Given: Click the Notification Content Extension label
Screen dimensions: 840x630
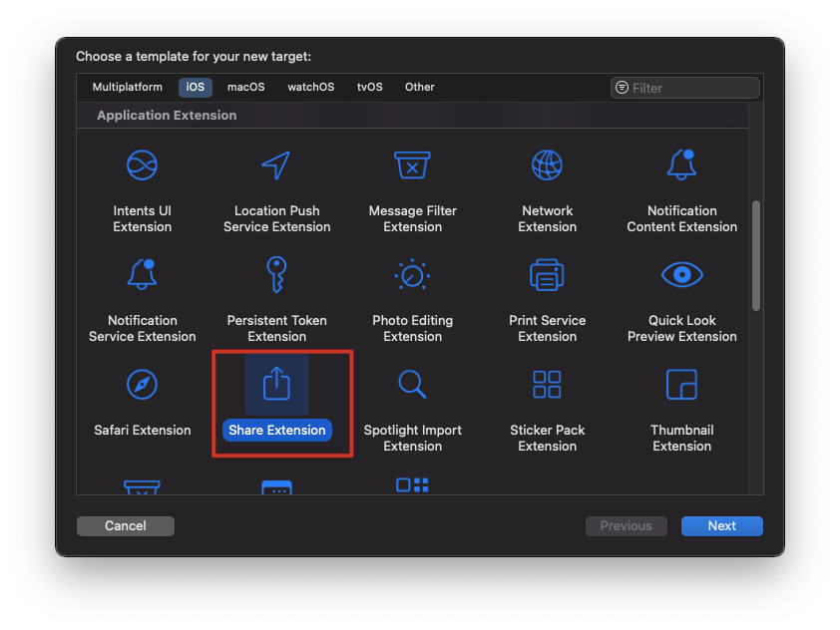Looking at the screenshot, I should pyautogui.click(x=681, y=218).
